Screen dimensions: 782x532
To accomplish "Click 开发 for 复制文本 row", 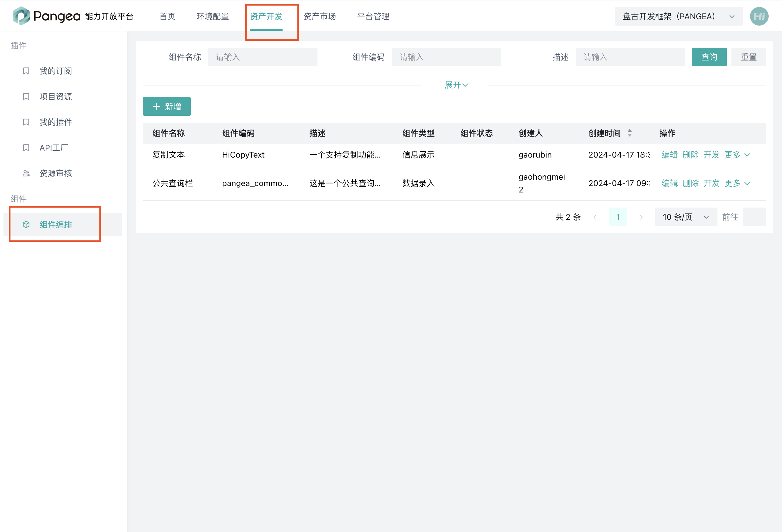I will pyautogui.click(x=711, y=155).
